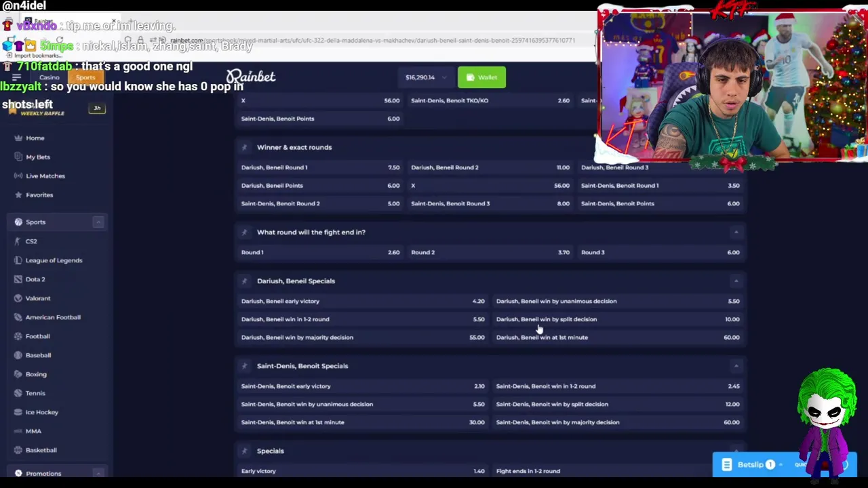Bet on Round 2 at 3.70
This screenshot has height=488, width=868.
point(490,252)
